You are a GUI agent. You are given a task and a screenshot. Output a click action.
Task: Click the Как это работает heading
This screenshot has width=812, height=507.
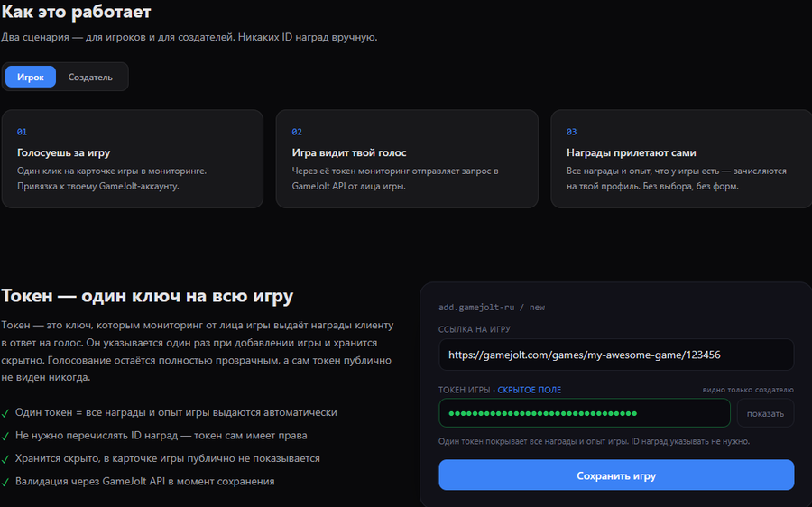coord(76,12)
